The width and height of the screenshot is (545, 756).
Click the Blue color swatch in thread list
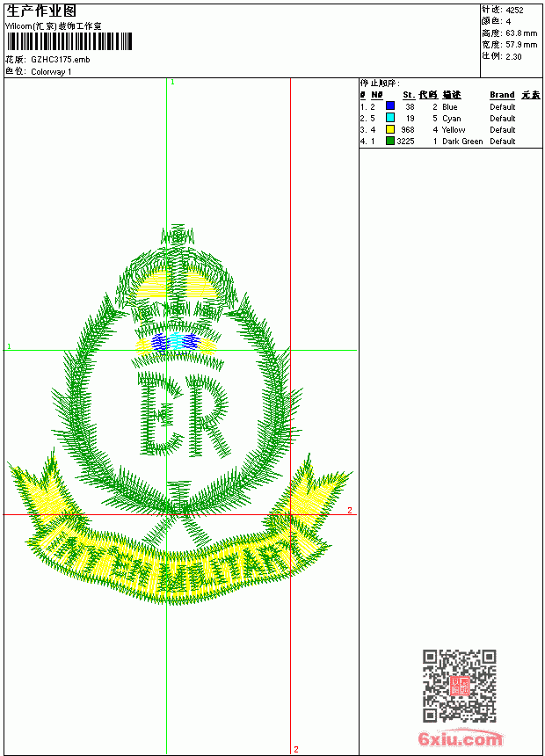point(390,106)
